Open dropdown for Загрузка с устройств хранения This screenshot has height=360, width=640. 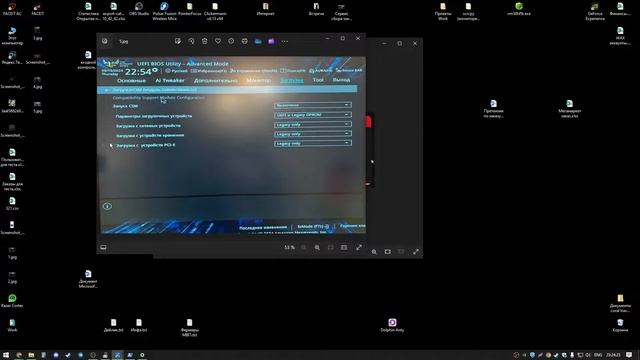pyautogui.click(x=313, y=133)
